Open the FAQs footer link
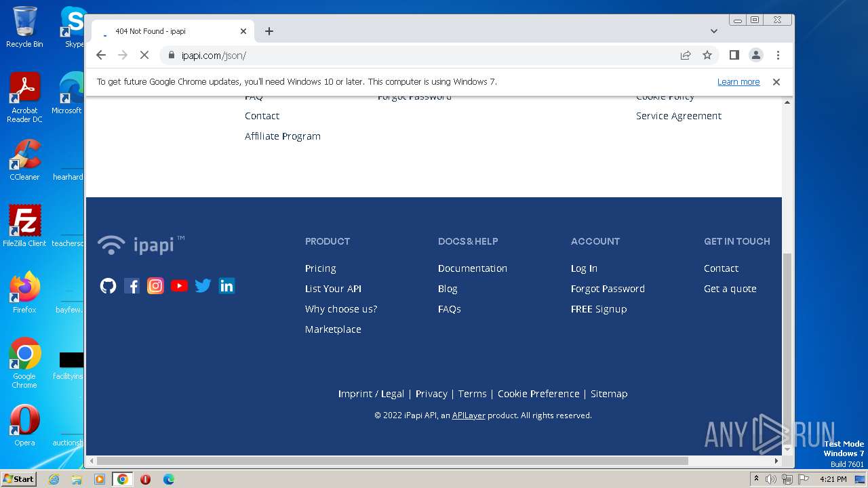Viewport: 868px width, 488px height. coord(450,309)
